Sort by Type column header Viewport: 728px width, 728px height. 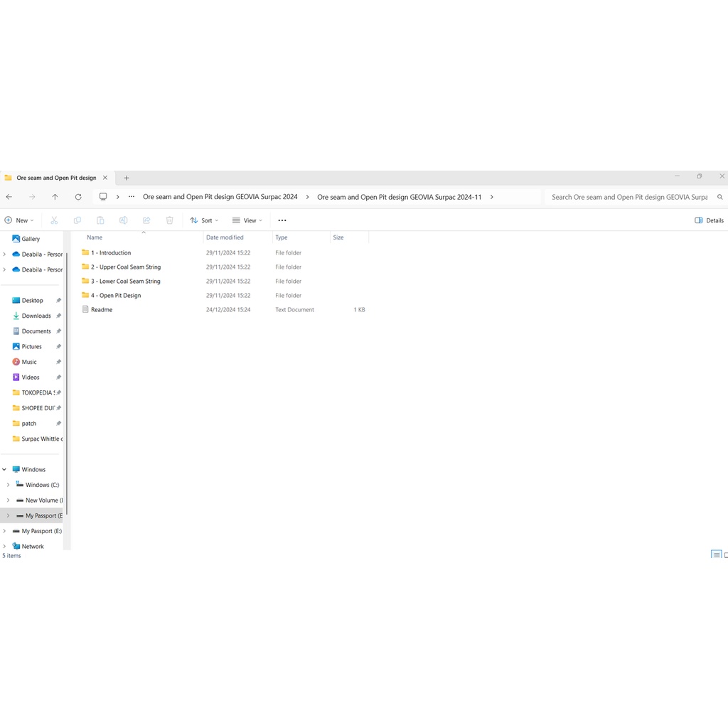pos(282,237)
